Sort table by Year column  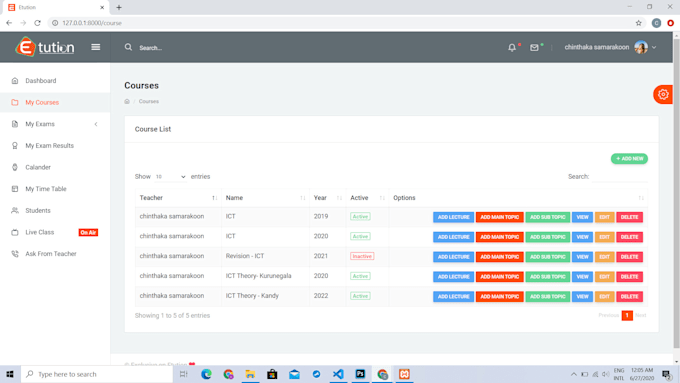328,198
